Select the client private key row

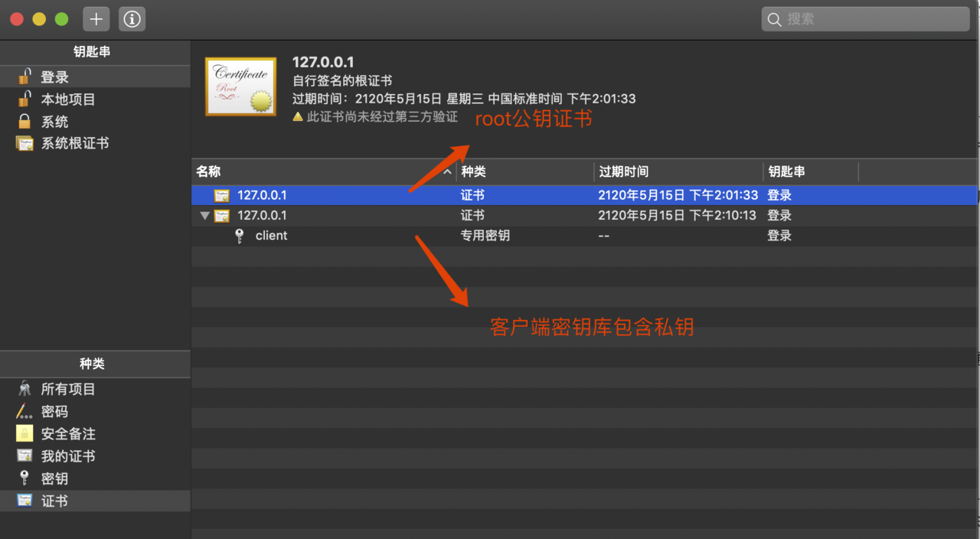[x=271, y=236]
